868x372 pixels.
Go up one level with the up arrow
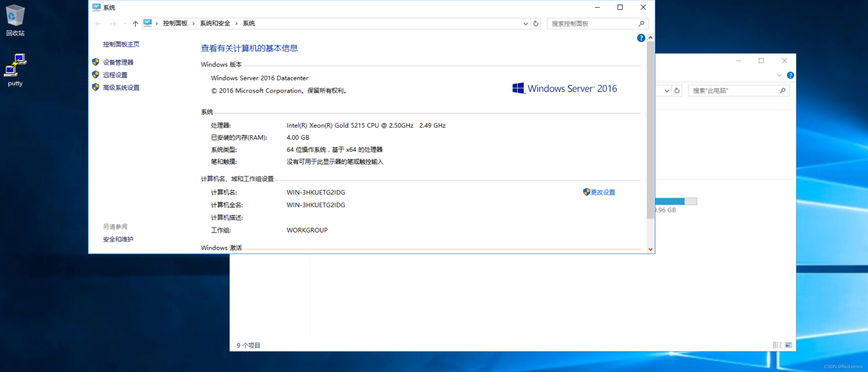[x=135, y=24]
